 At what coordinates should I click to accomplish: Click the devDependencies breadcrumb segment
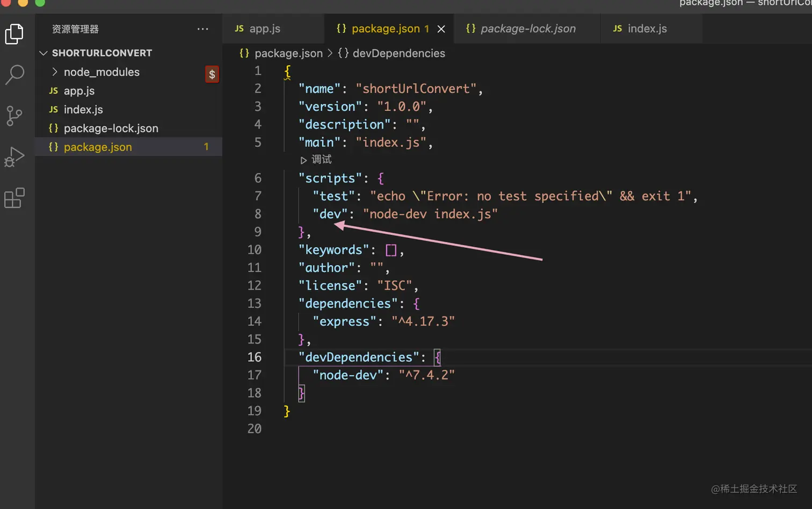tap(392, 53)
